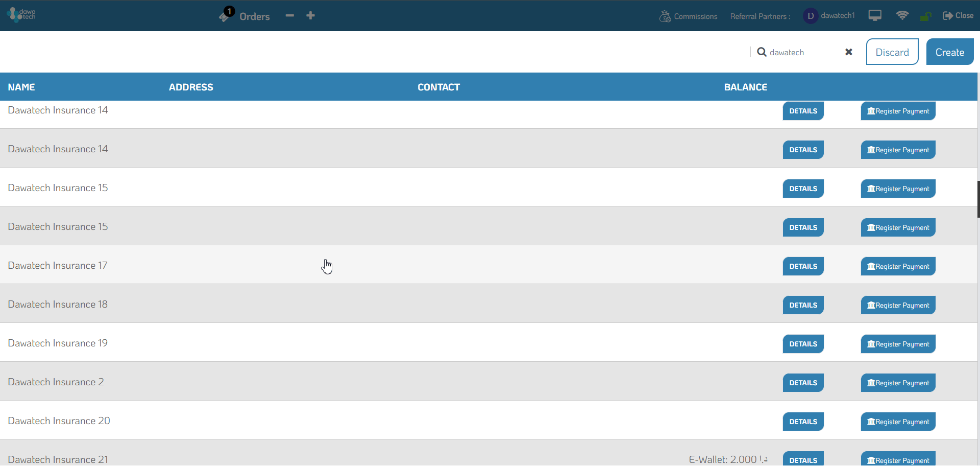
Task: Click the dawatech1 user avatar
Action: pyautogui.click(x=811, y=16)
